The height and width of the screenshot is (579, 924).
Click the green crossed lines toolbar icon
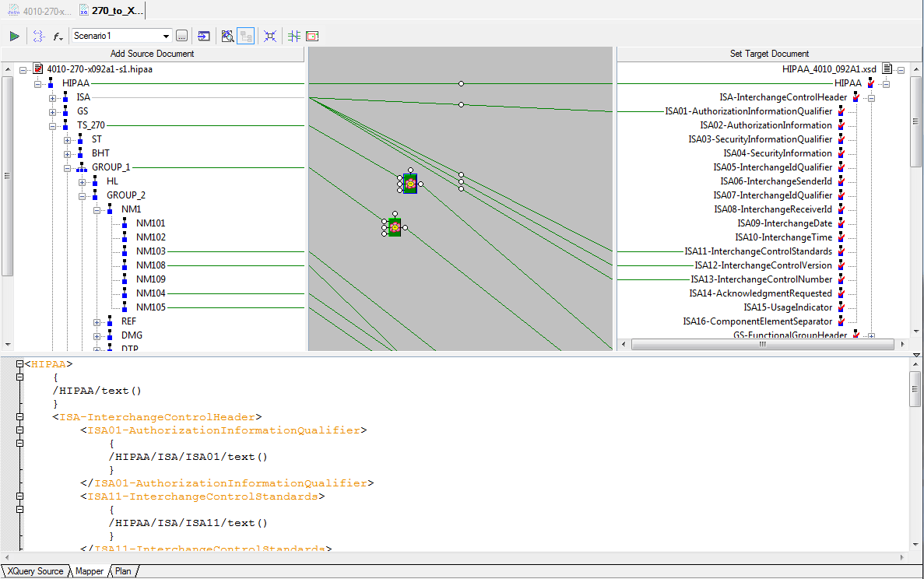pyautogui.click(x=294, y=36)
